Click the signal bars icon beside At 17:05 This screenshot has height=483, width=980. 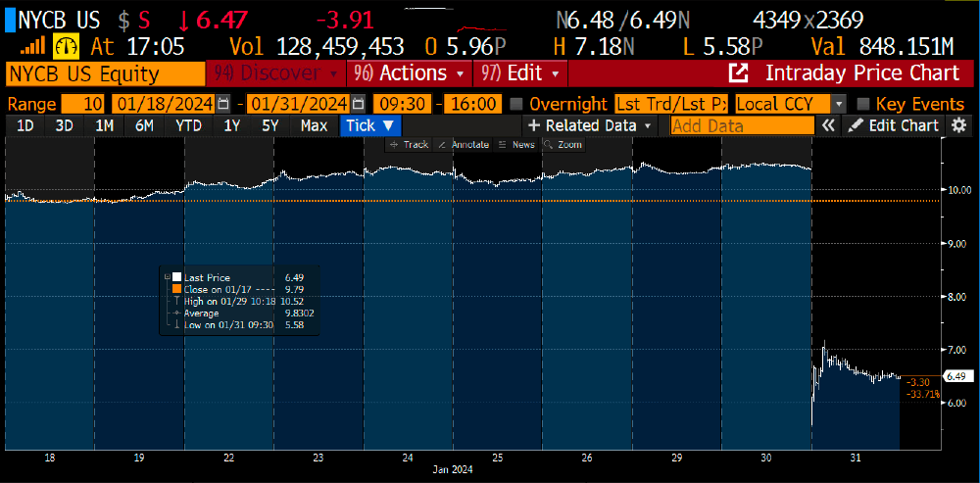point(34,46)
